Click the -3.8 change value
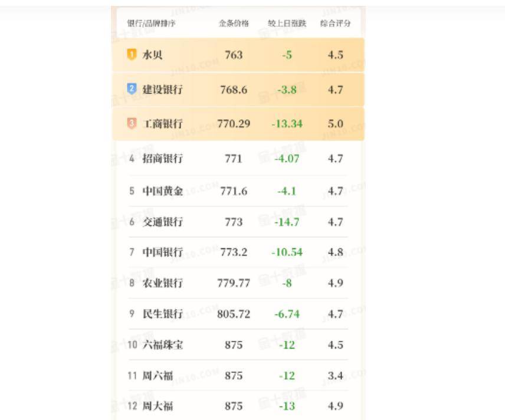The image size is (505, 420). [287, 90]
